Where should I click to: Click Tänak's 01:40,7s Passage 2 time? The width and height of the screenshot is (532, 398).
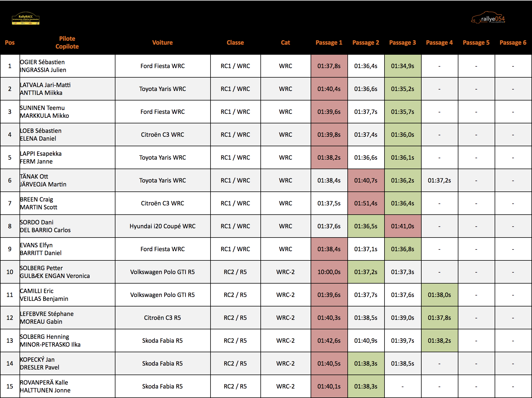[366, 181]
